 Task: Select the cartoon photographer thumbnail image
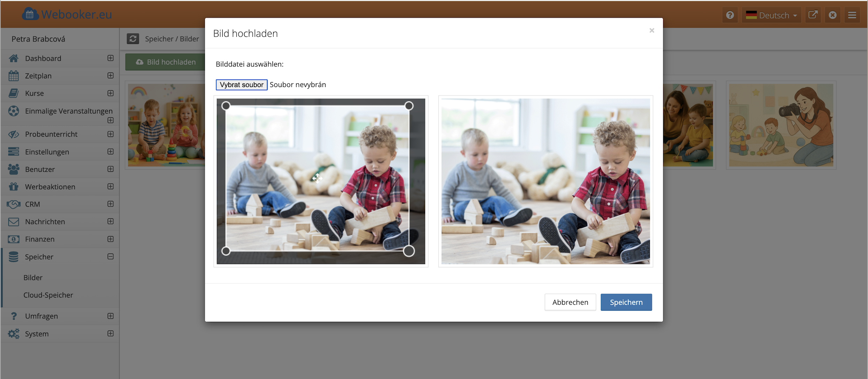tap(781, 125)
